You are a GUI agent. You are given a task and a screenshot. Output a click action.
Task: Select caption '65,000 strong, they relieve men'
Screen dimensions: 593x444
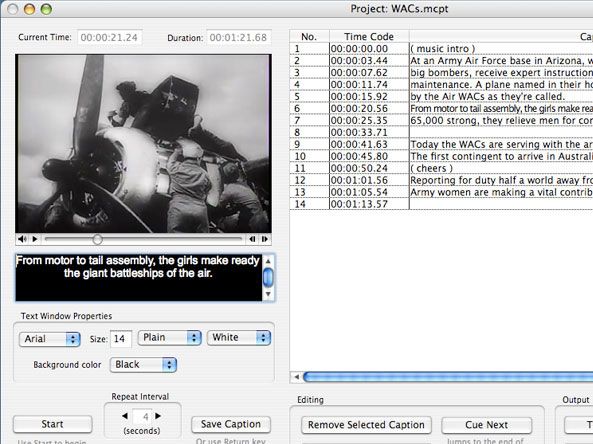click(501, 121)
